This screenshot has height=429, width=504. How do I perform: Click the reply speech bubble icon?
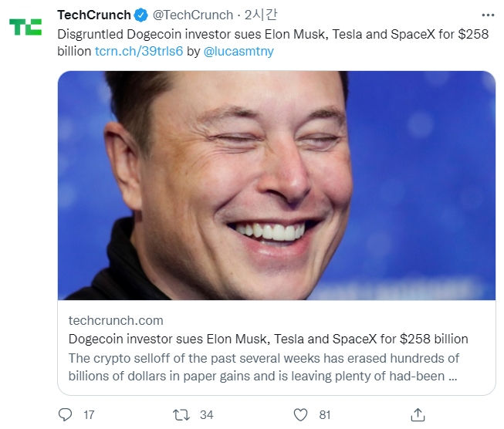(x=66, y=414)
